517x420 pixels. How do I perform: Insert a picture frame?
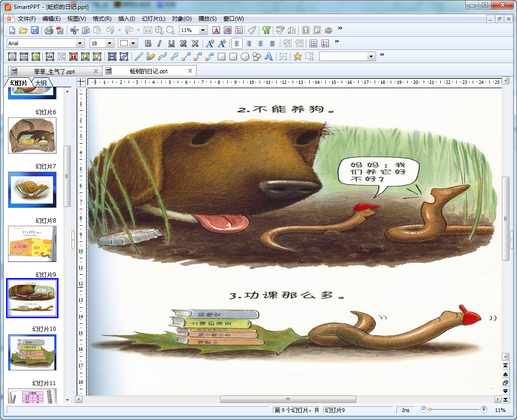(x=36, y=57)
